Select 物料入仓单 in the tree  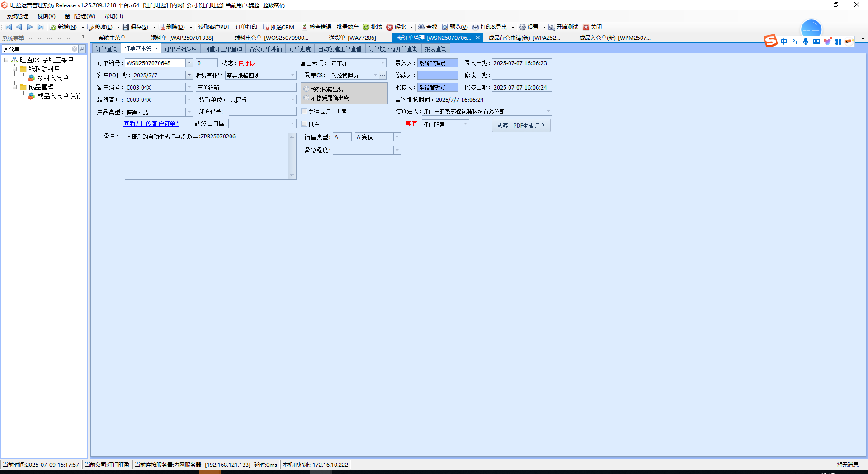pyautogui.click(x=53, y=78)
